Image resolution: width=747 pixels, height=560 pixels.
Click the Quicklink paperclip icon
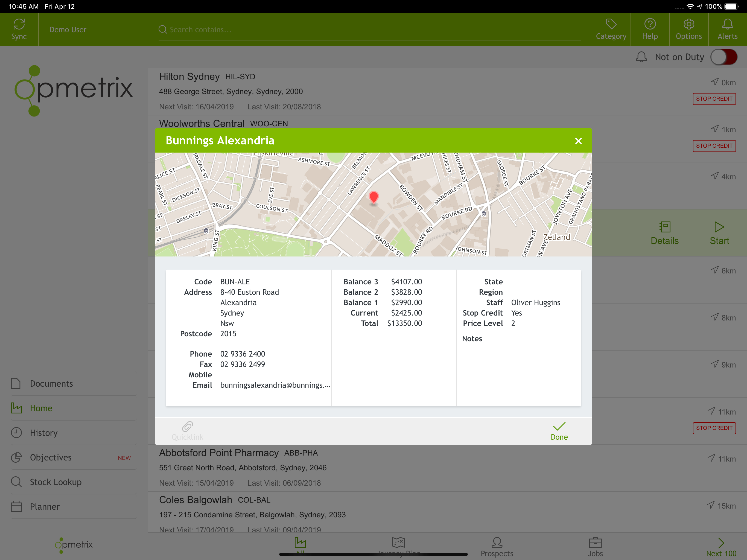187,427
